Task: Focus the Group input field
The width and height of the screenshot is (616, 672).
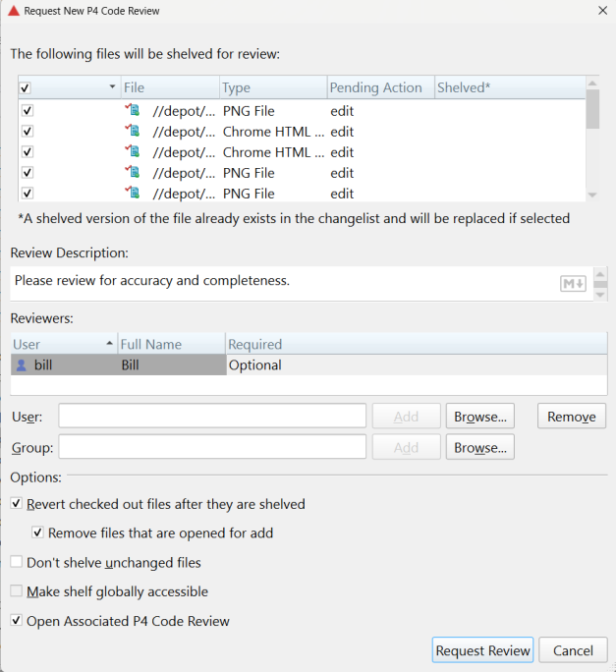Action: coord(212,448)
